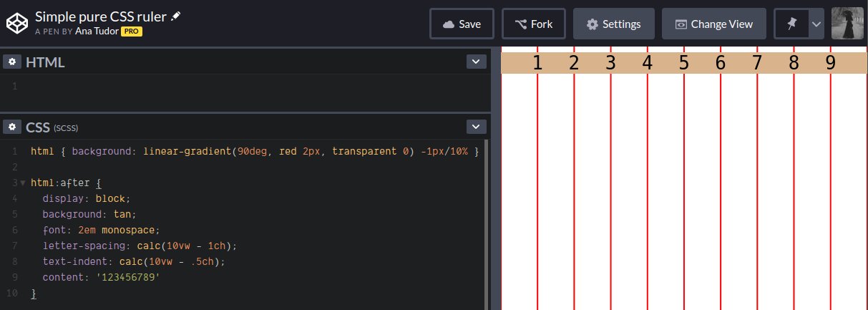Image resolution: width=868 pixels, height=310 pixels.
Task: Click the text-indent calc line
Action: pos(134,261)
